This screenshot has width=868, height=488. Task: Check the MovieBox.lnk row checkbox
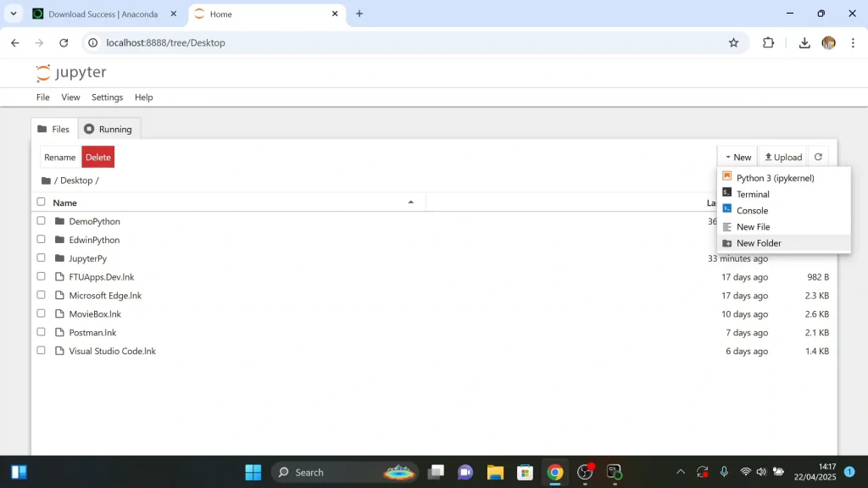coord(41,313)
